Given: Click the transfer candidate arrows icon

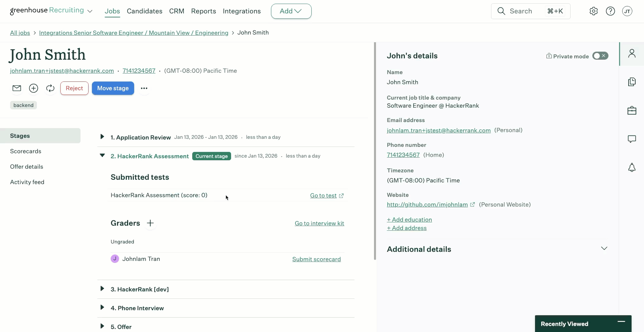Looking at the screenshot, I should pyautogui.click(x=50, y=88).
